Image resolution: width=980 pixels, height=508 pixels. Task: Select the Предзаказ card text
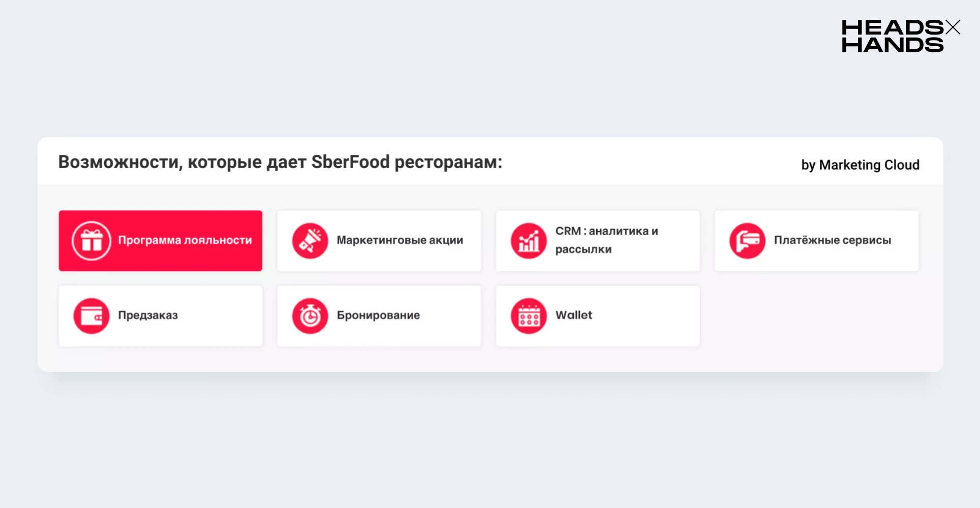pyautogui.click(x=148, y=315)
